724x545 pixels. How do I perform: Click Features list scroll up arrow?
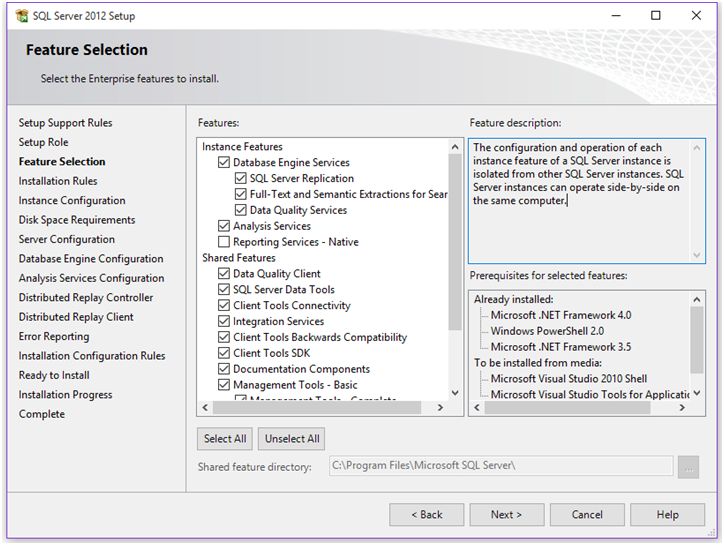click(x=455, y=147)
